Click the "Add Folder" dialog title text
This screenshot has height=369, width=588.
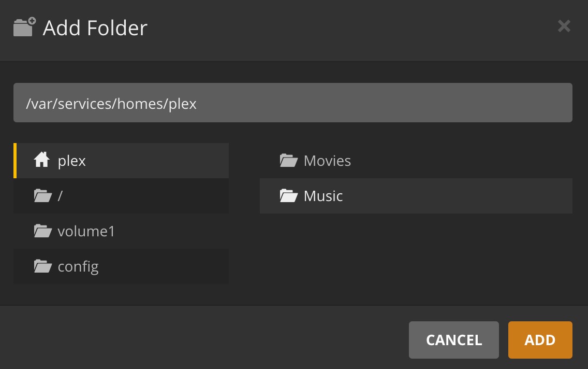click(x=95, y=27)
